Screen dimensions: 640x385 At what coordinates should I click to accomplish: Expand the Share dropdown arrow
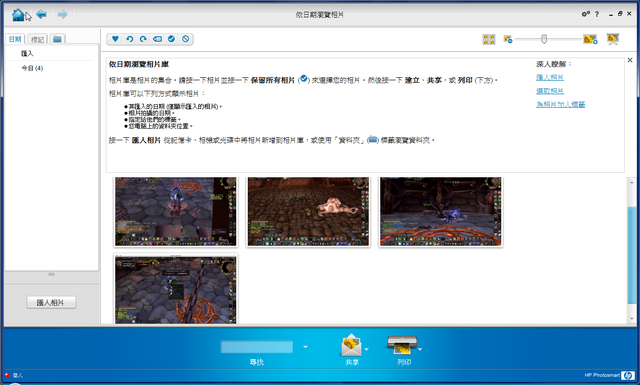click(x=367, y=349)
